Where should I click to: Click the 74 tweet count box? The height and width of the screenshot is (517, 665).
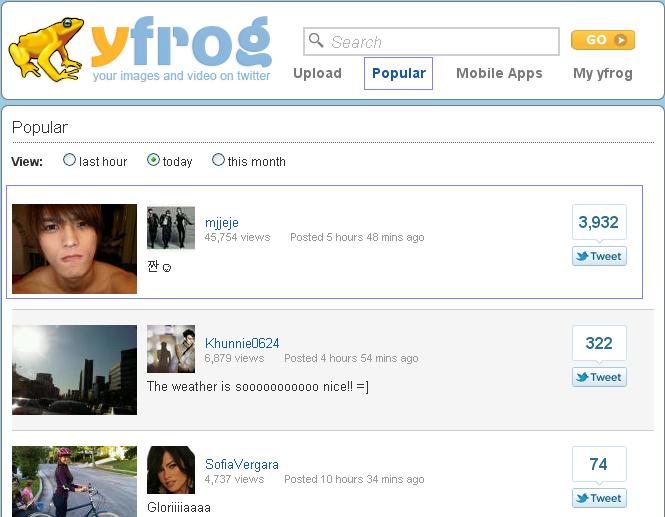599,464
